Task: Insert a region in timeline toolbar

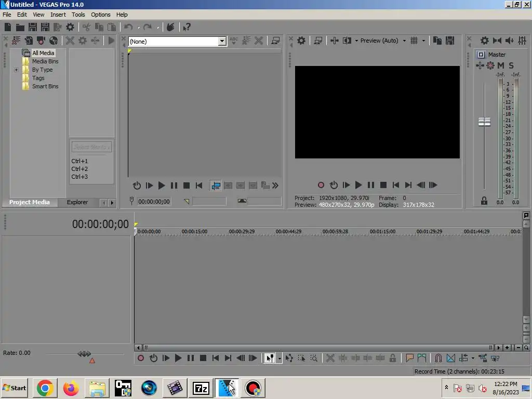Action: pyautogui.click(x=422, y=358)
